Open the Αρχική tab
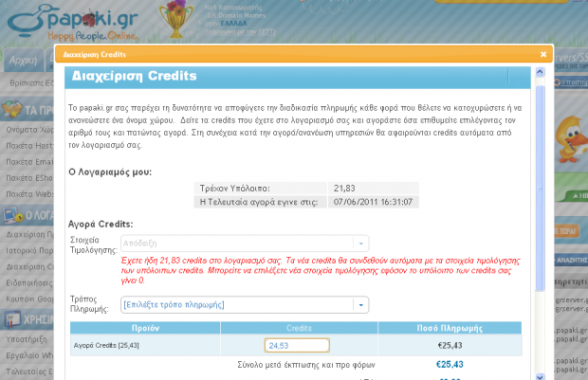588x380 pixels. [24, 60]
